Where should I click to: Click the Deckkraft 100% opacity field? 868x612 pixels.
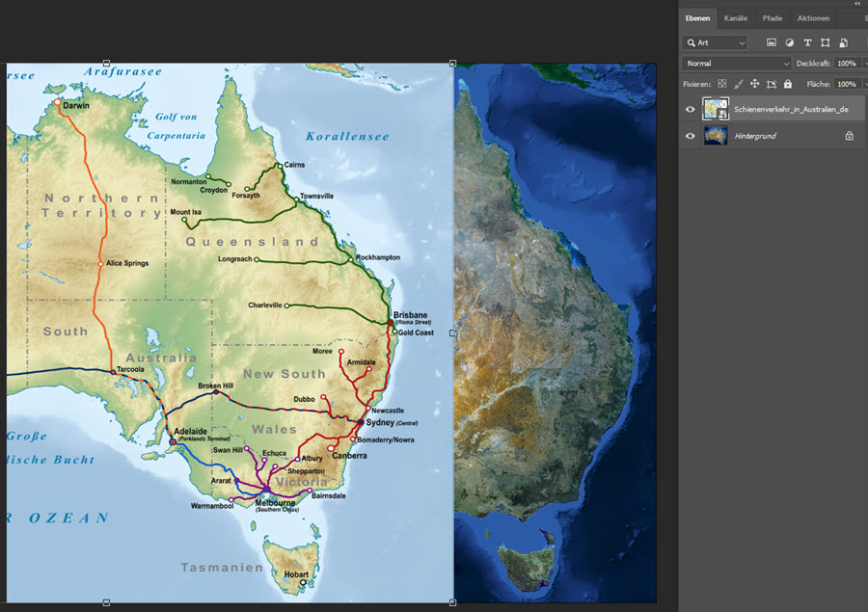(x=847, y=64)
